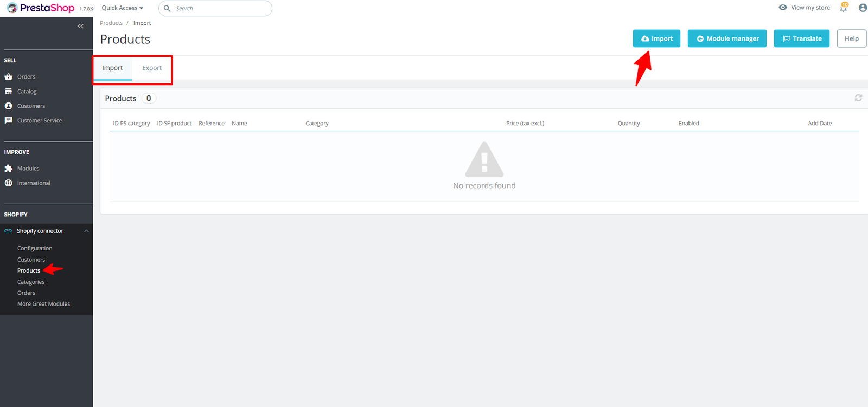Open View my store link
868x407 pixels.
810,8
